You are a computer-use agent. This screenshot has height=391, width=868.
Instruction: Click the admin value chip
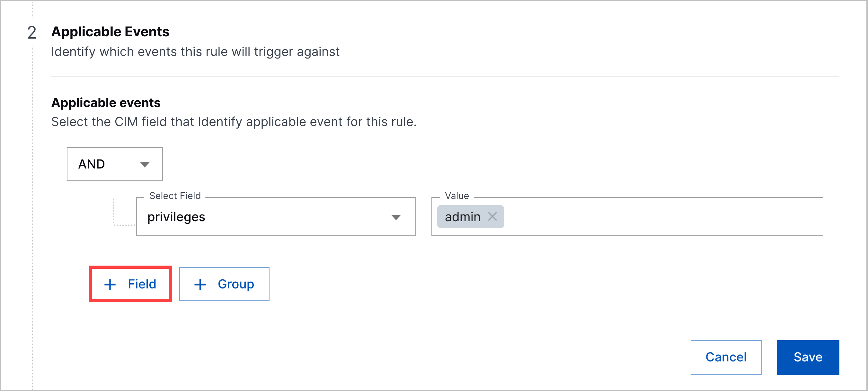[463, 217]
